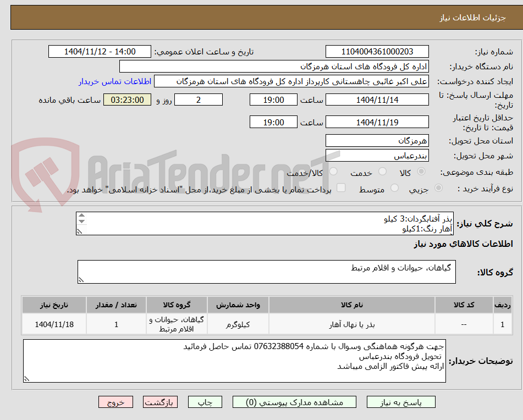Click the بازگشت back button
This screenshot has height=420, width=523.
point(160,402)
